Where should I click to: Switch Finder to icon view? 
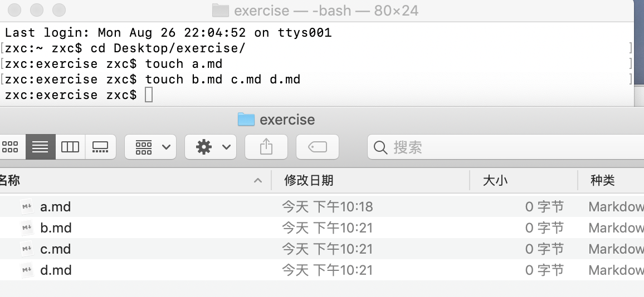tap(11, 146)
